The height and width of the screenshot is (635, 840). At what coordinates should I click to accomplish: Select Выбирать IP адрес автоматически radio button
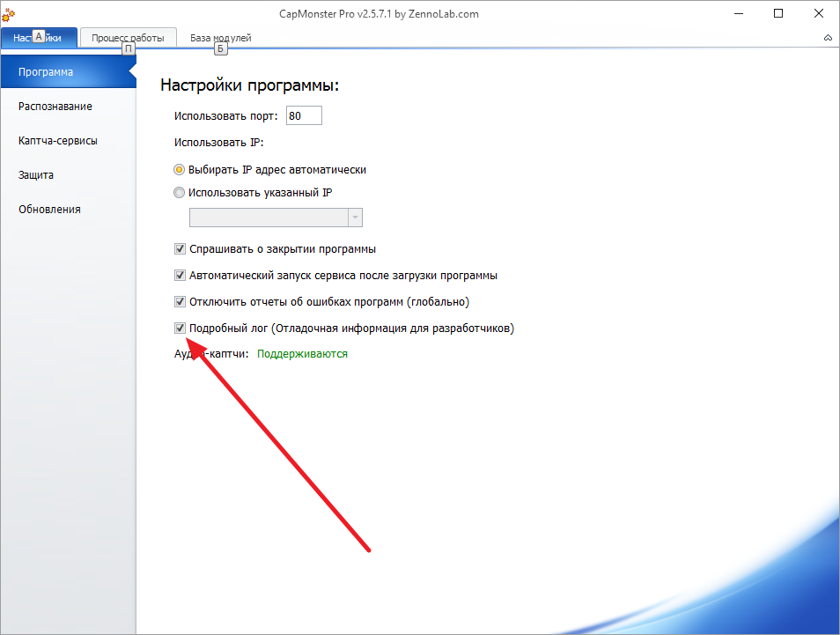click(179, 170)
